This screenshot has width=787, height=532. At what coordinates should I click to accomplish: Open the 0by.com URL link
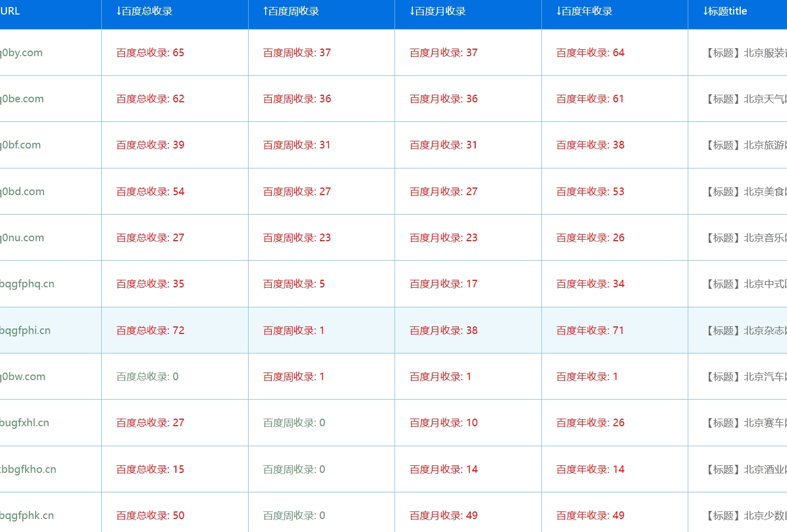[x=22, y=53]
